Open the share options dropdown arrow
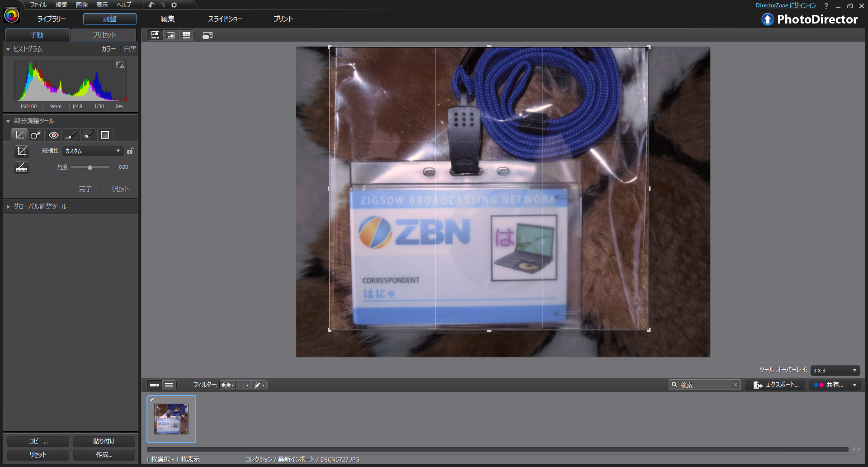 pyautogui.click(x=854, y=385)
